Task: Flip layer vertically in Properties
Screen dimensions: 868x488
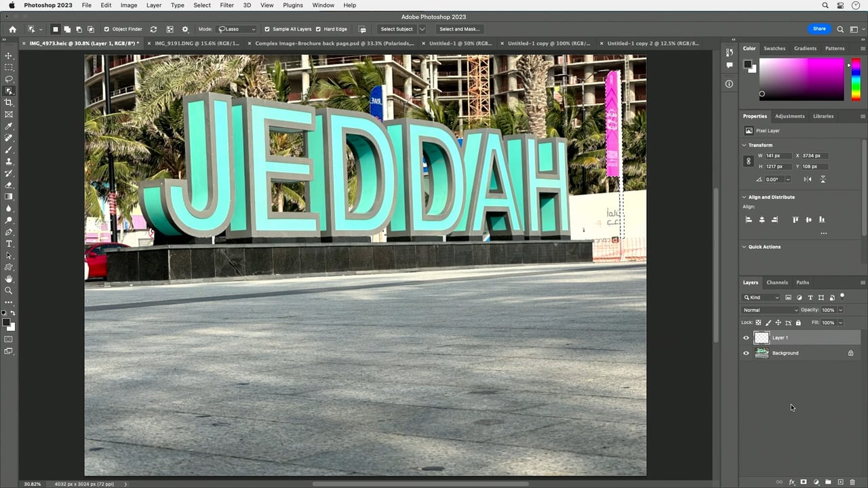Action: 823,179
